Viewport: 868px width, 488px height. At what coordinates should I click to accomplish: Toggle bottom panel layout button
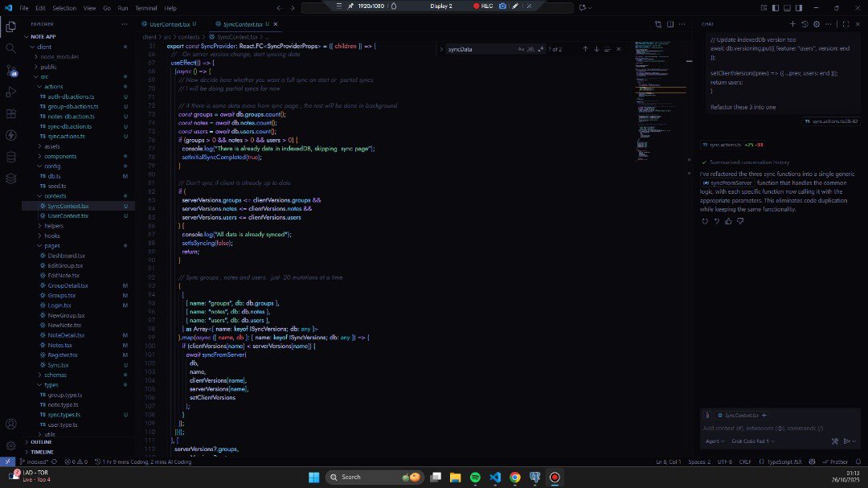(787, 8)
